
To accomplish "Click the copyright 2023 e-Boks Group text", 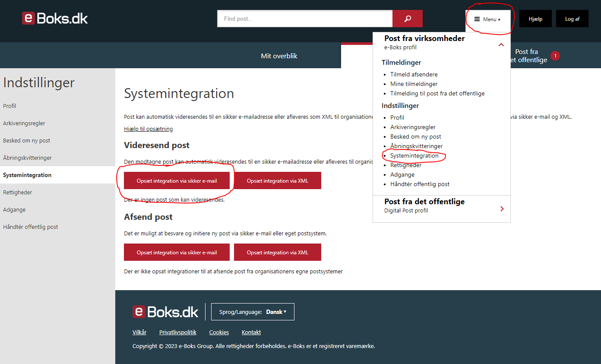I will pyautogui.click(x=253, y=346).
